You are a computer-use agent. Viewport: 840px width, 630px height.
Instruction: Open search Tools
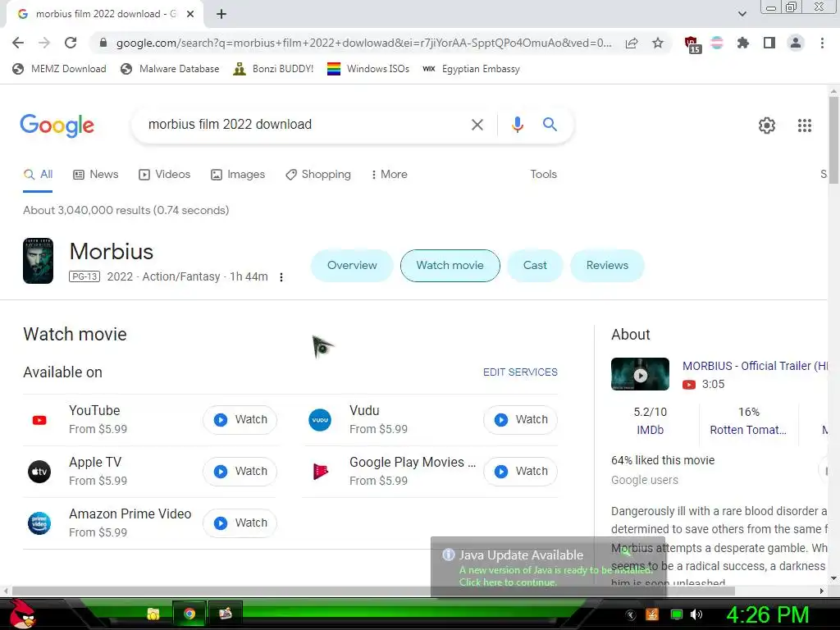(x=543, y=175)
